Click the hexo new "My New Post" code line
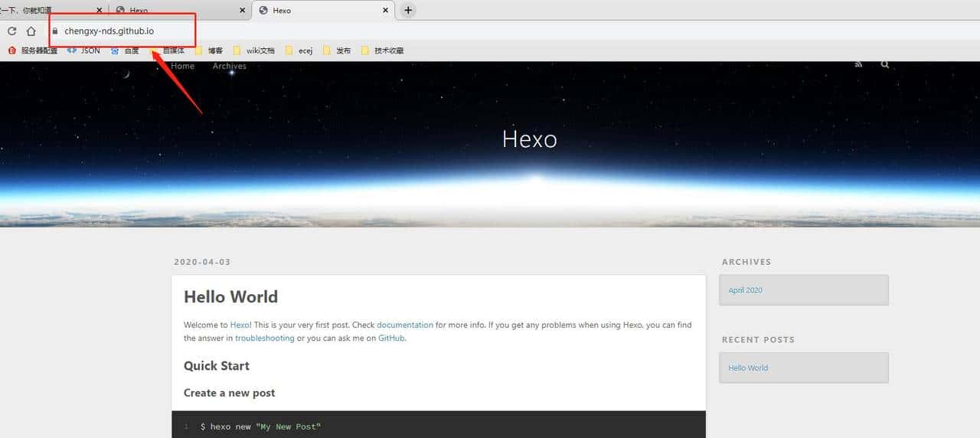This screenshot has height=438, width=980. tap(261, 427)
